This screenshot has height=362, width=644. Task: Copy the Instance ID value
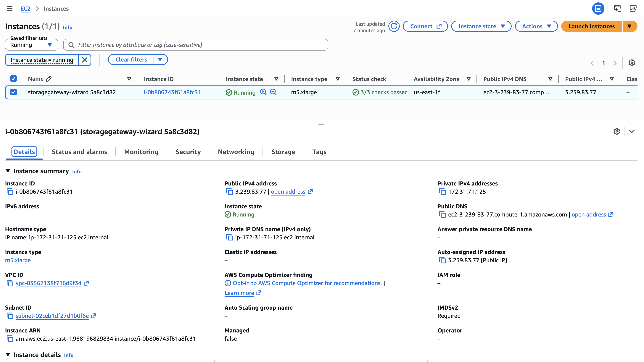pos(10,192)
